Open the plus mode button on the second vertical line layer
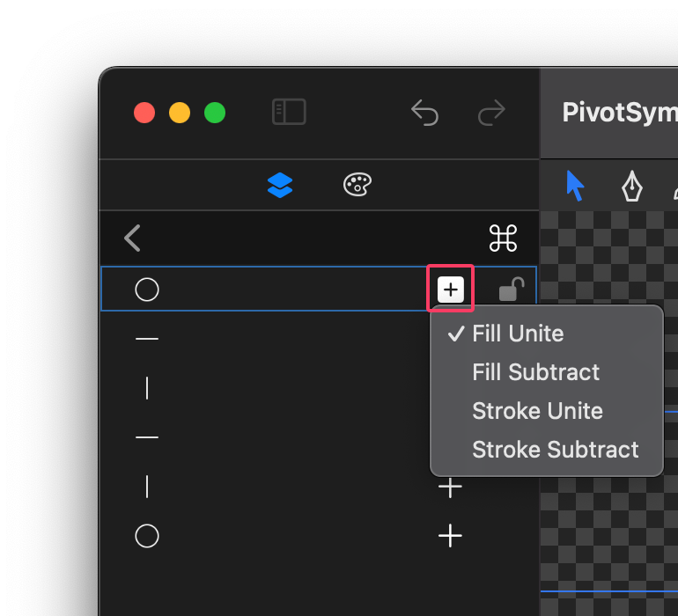Screen dimensions: 678x616 (450, 488)
